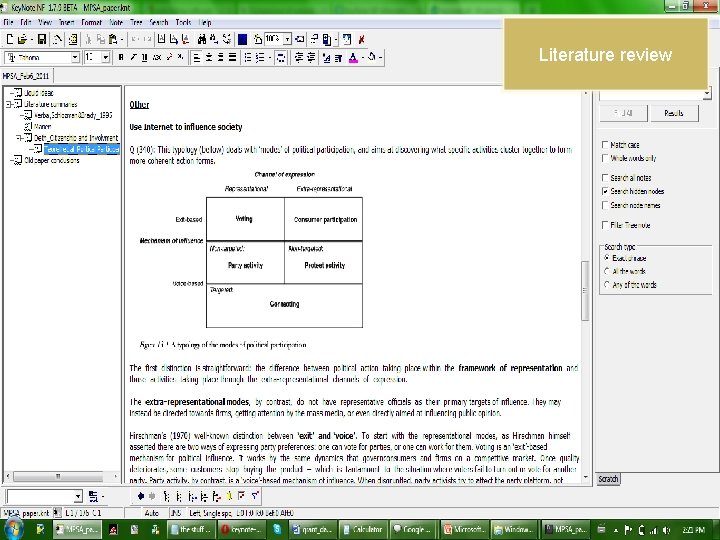720x540 pixels.
Task: Align paragraph left
Action: coord(197,57)
